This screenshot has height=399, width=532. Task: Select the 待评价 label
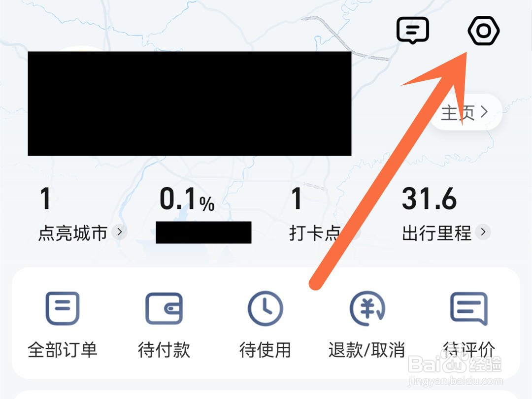click(x=469, y=350)
